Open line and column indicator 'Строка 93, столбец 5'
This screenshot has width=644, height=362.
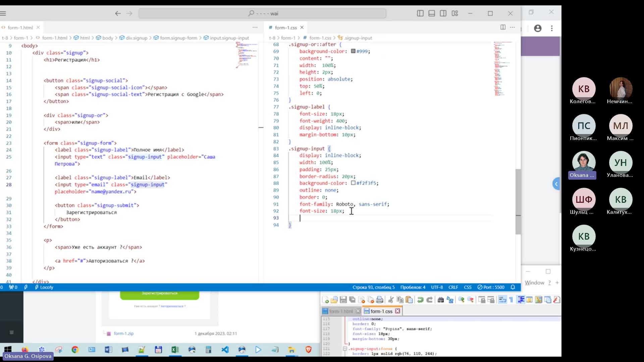point(373,287)
